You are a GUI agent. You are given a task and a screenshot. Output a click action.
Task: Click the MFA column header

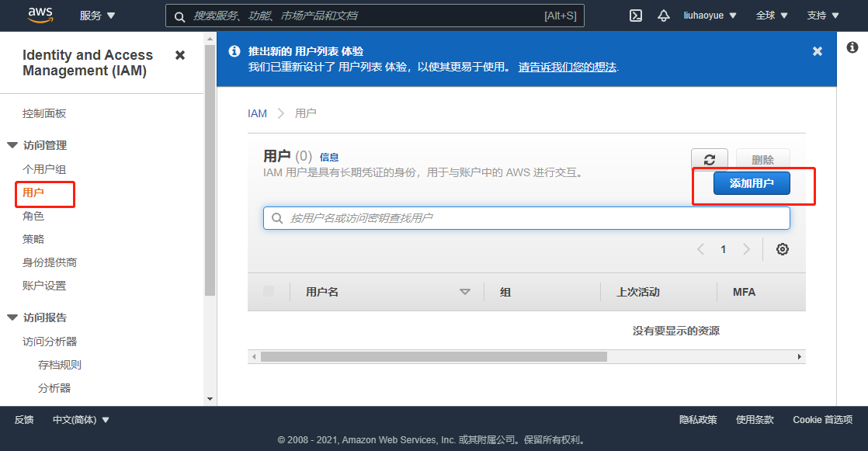pos(744,292)
